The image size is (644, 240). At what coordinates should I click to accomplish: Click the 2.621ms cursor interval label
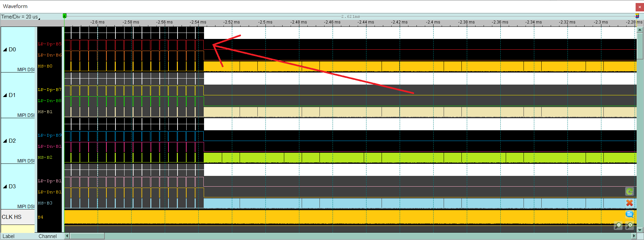[350, 16]
